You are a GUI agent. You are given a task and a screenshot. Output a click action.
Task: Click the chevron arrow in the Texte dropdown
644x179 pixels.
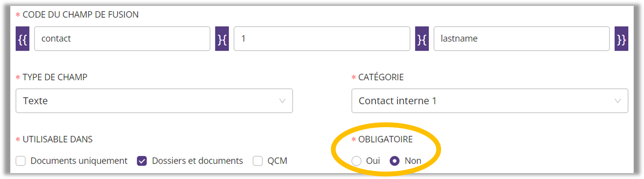pos(282,101)
